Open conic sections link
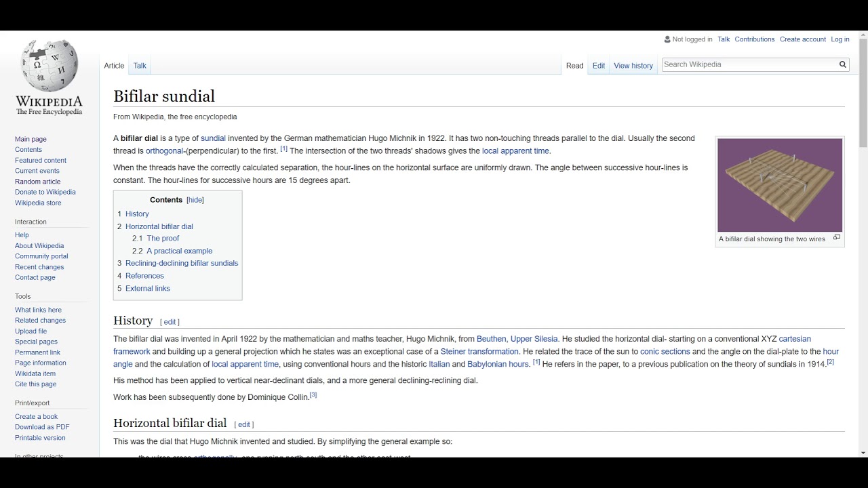Image resolution: width=868 pixels, height=488 pixels. pyautogui.click(x=665, y=352)
